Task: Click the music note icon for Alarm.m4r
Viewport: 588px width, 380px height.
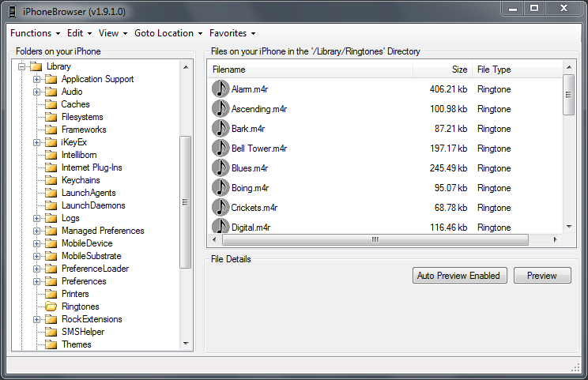Action: coord(220,88)
